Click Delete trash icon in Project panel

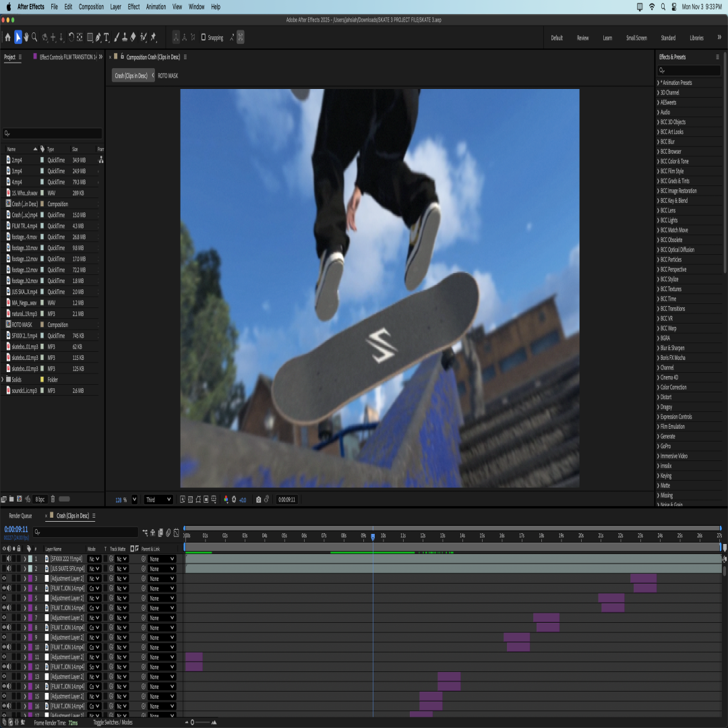pyautogui.click(x=53, y=499)
